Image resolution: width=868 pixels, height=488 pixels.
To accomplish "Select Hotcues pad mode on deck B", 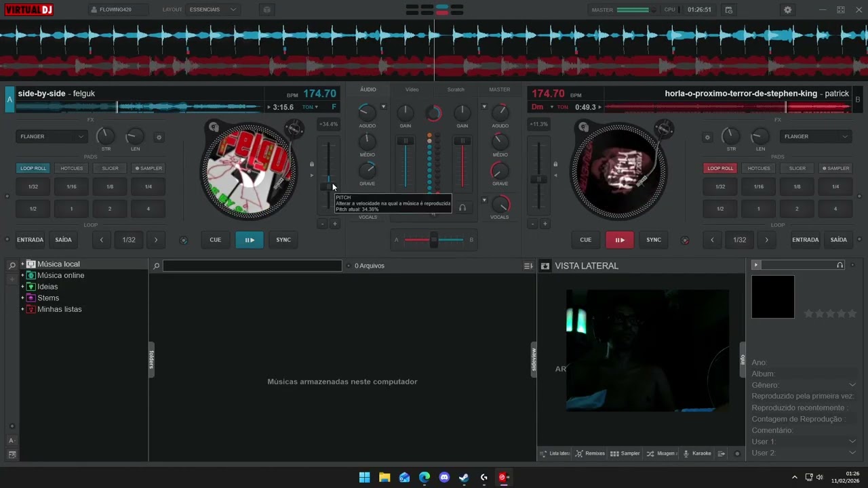I will tap(759, 168).
